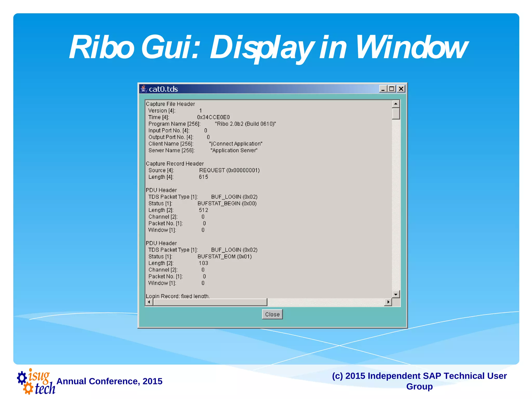This screenshot has width=532, height=399.
Task: Click the empty horizontal scrollbar track right of thumb
Action: click(325, 302)
